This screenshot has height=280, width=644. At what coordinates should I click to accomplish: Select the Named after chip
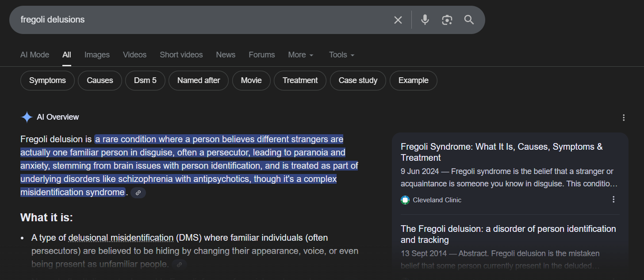pos(199,80)
